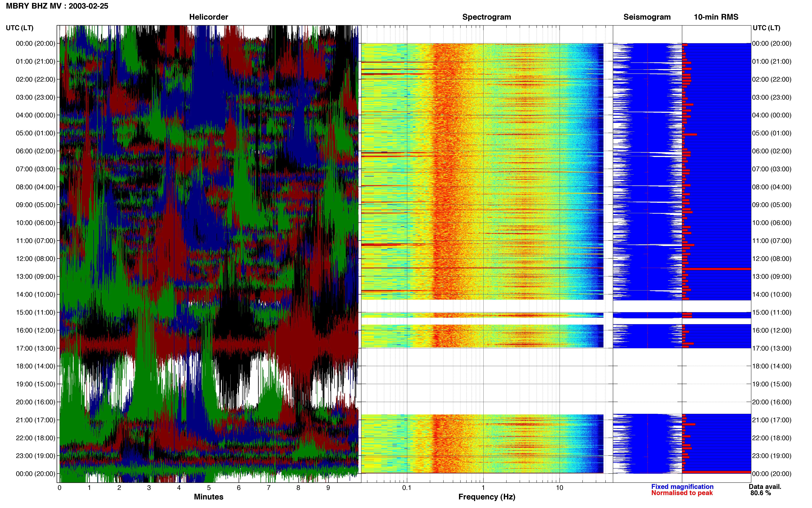
Task: Click the left 17:00 (13:00) time label
Action: (36, 348)
